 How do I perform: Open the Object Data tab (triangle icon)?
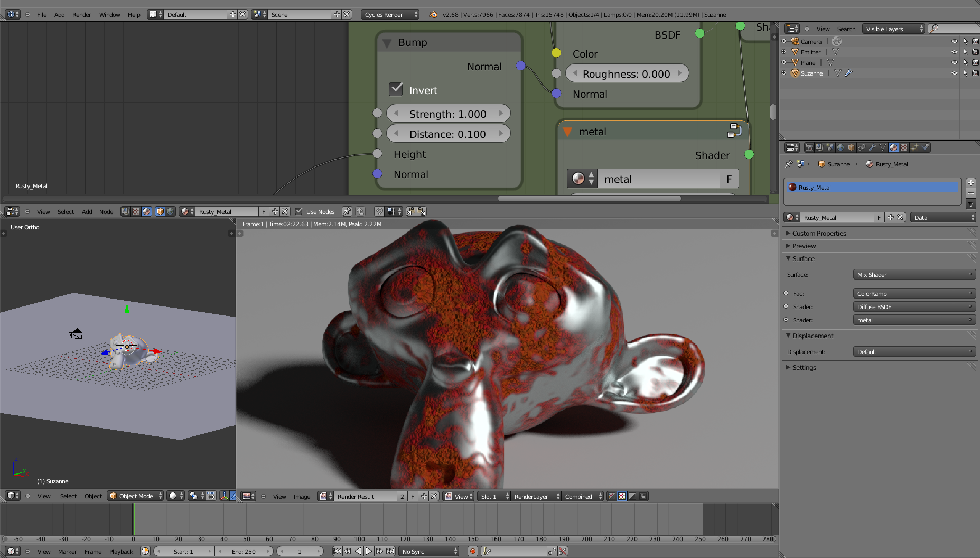pyautogui.click(x=883, y=147)
